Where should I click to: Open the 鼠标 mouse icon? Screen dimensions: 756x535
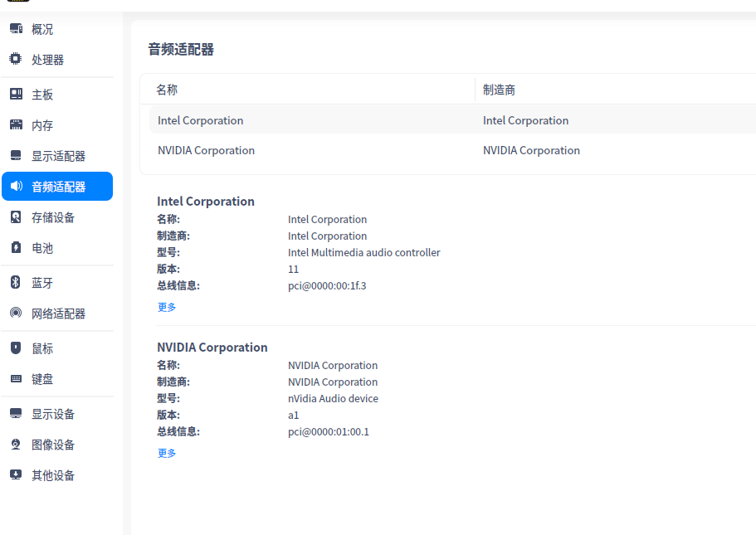pos(16,348)
